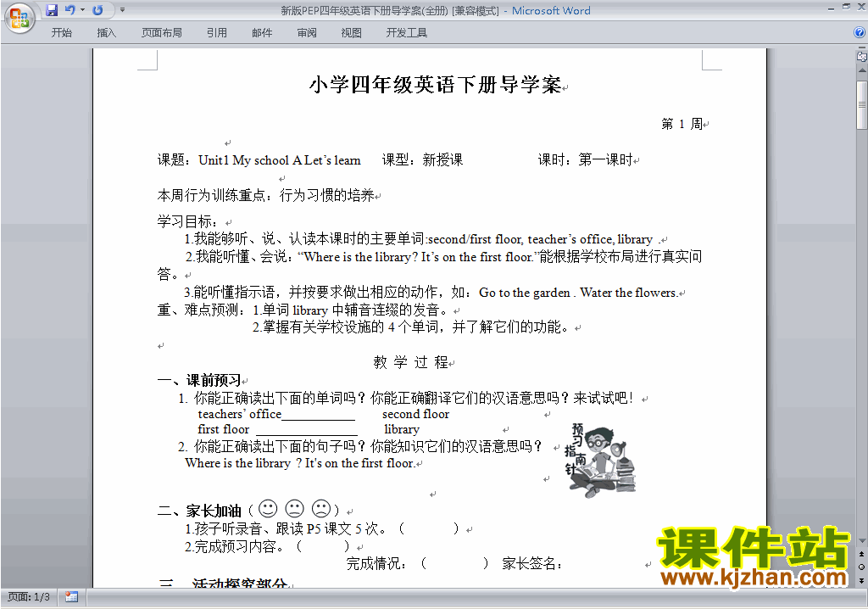
Task: Click the title 小学四年级英语下册导学案
Action: click(x=435, y=85)
